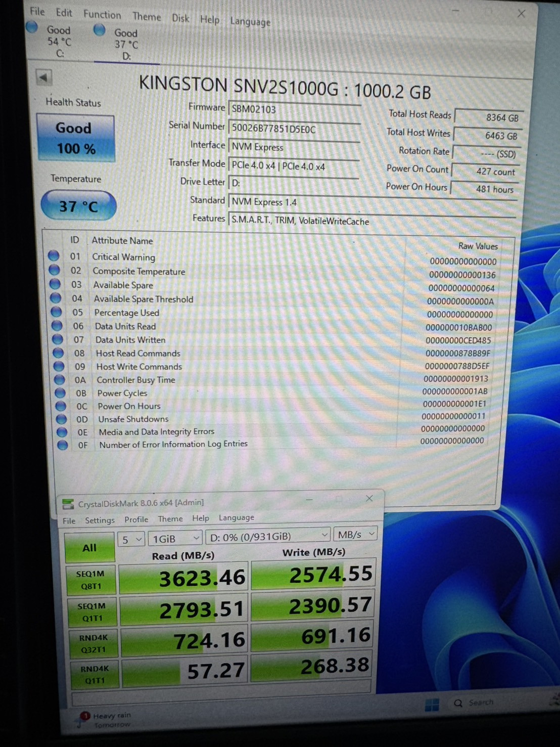Open the test count dropdown set to 5
This screenshot has height=747, width=560.
131,540
